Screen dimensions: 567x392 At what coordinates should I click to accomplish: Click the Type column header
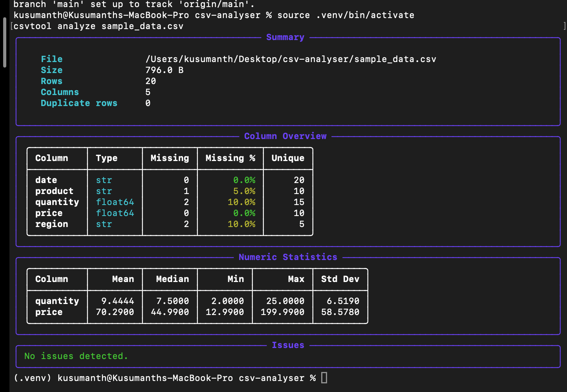(x=107, y=158)
